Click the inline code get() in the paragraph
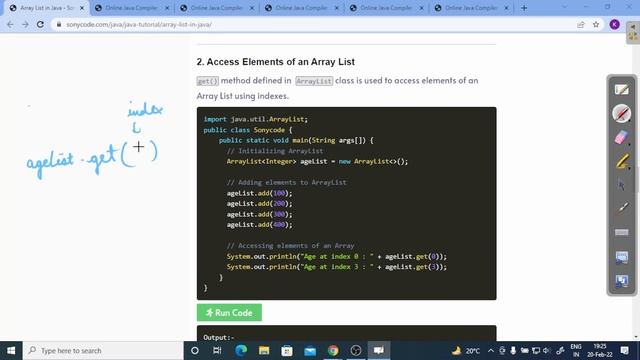The height and width of the screenshot is (360, 640). click(207, 81)
